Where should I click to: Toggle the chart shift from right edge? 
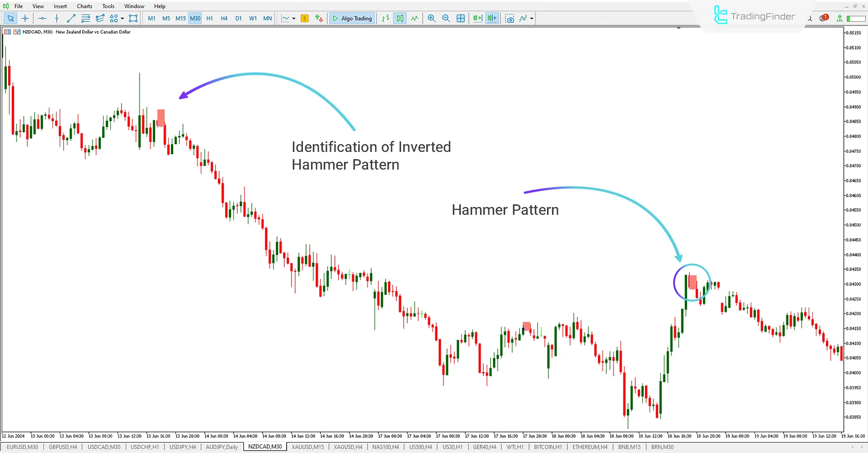[492, 19]
